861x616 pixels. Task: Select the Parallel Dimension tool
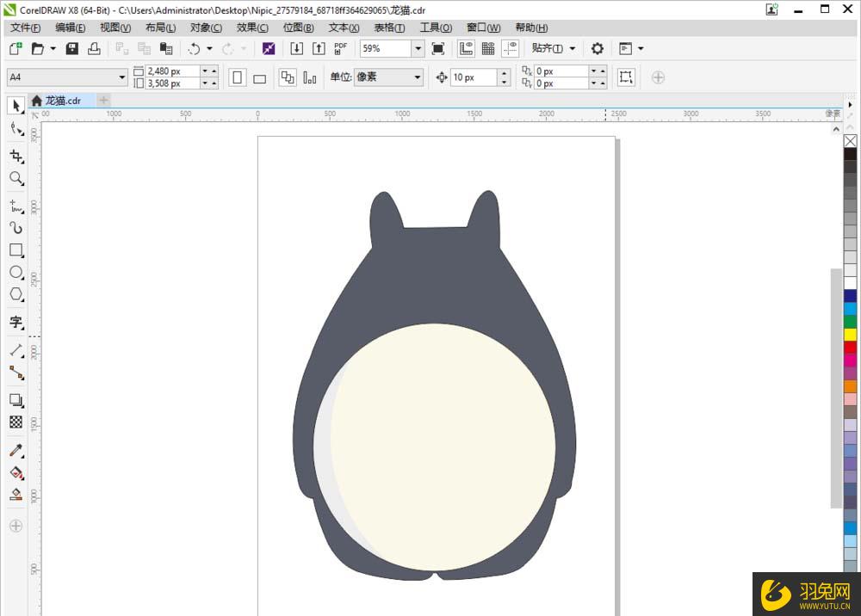pos(16,350)
